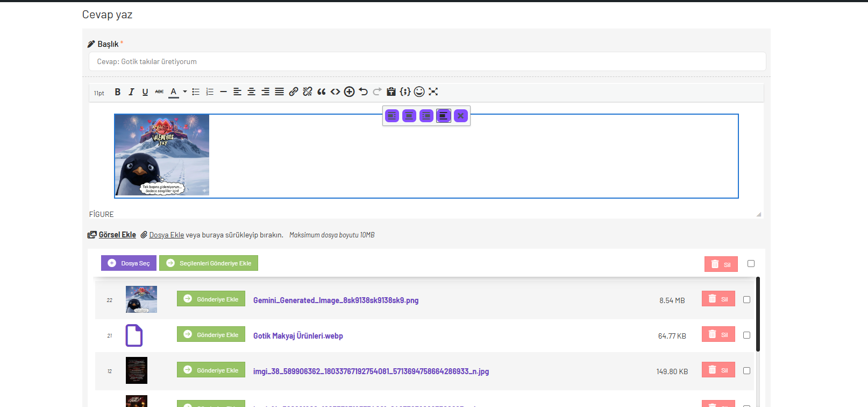
Task: Toggle bold formatting in the editor
Action: pyautogui.click(x=117, y=92)
